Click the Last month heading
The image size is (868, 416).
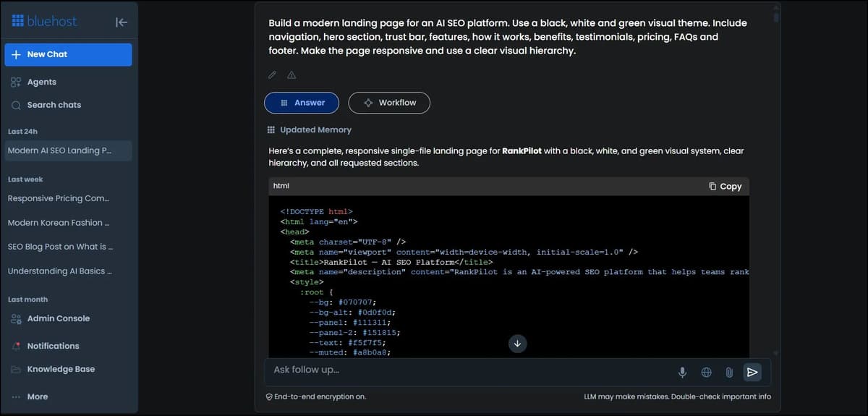click(x=27, y=300)
